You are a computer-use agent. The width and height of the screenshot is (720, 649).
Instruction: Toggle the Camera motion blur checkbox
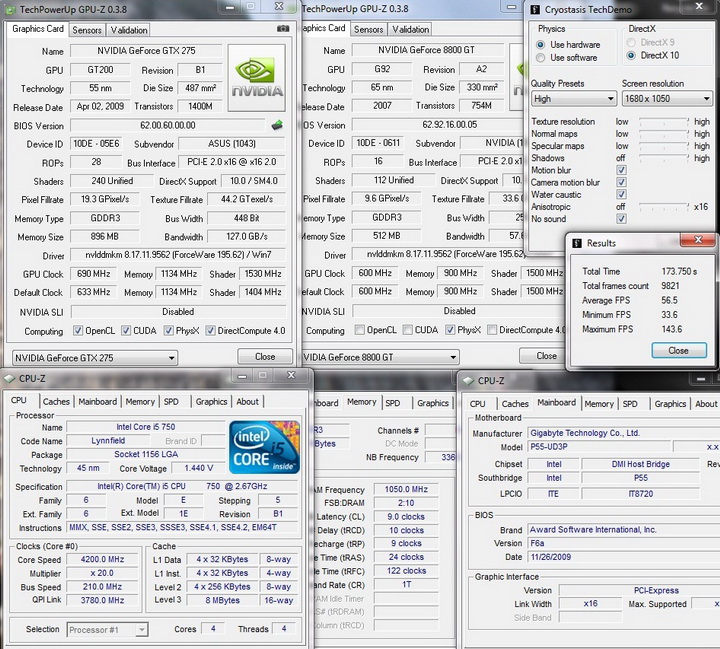coord(621,182)
